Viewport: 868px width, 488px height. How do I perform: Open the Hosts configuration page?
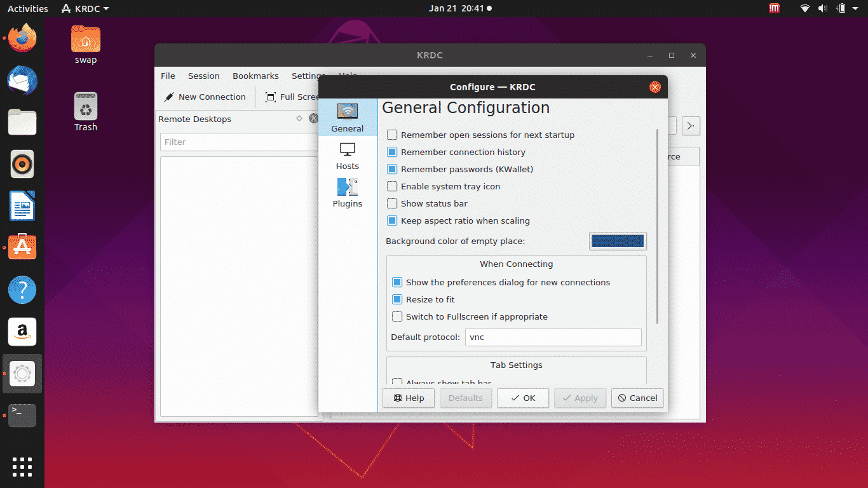click(x=348, y=156)
